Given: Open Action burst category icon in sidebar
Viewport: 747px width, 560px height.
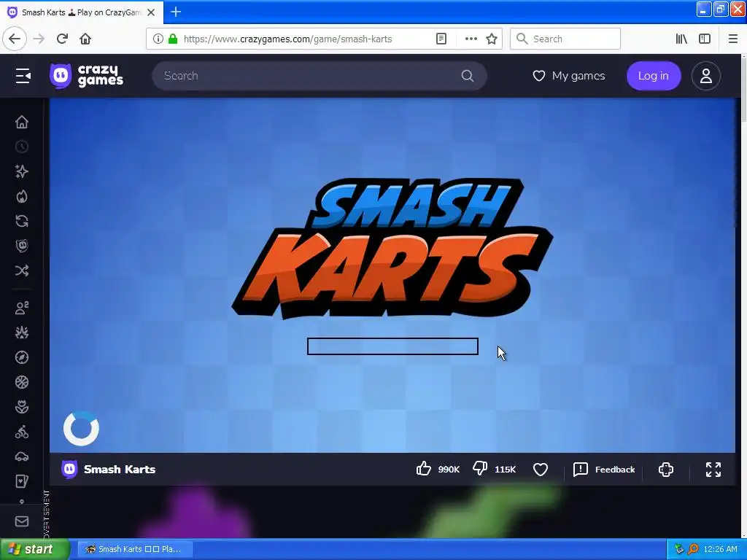Looking at the screenshot, I should click(x=22, y=332).
